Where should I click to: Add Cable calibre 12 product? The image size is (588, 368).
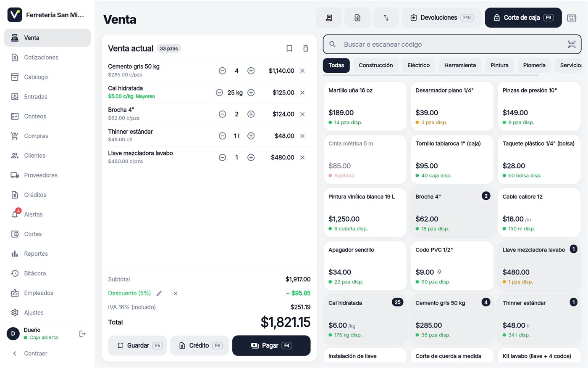coord(539,213)
